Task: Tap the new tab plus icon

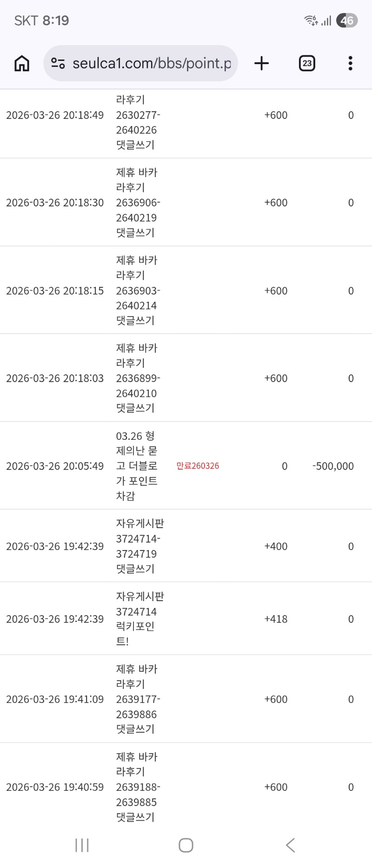Action: (x=262, y=63)
